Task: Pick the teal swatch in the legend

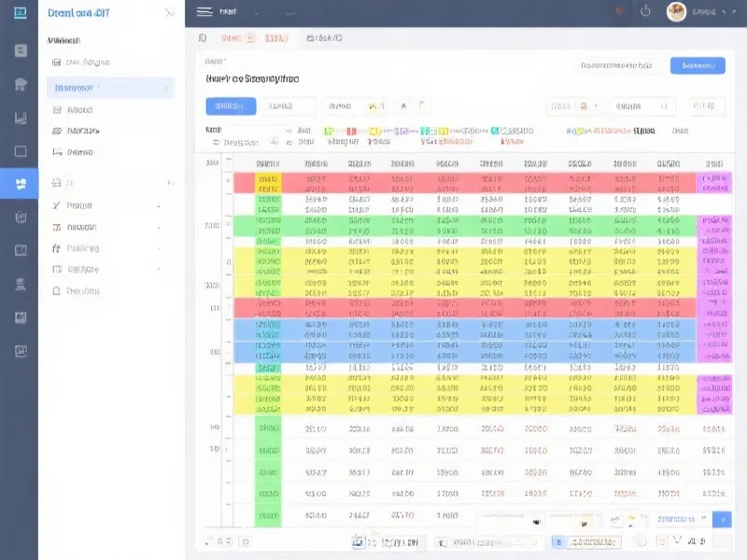Action: [x=495, y=131]
